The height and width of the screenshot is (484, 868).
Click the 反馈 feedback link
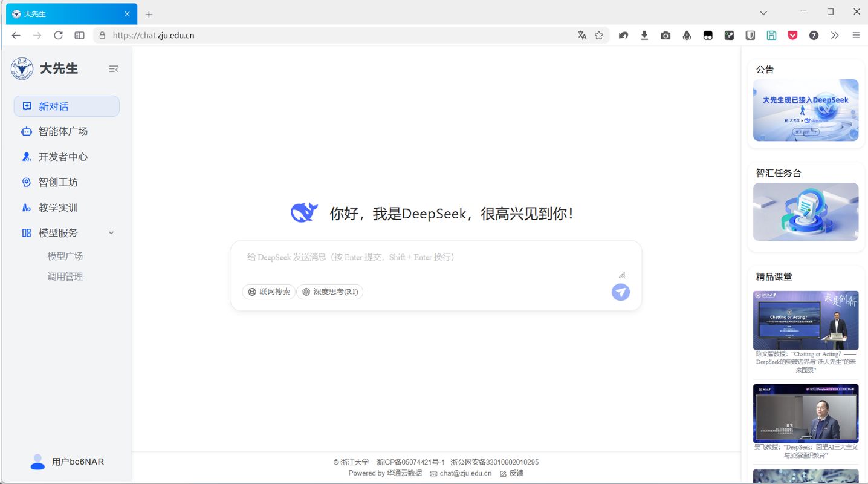pyautogui.click(x=512, y=473)
